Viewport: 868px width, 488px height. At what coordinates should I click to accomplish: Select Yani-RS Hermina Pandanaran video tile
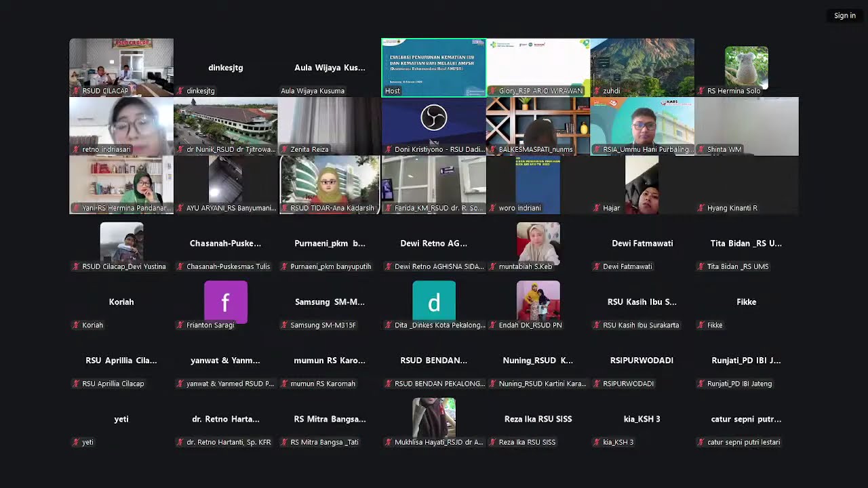121,184
